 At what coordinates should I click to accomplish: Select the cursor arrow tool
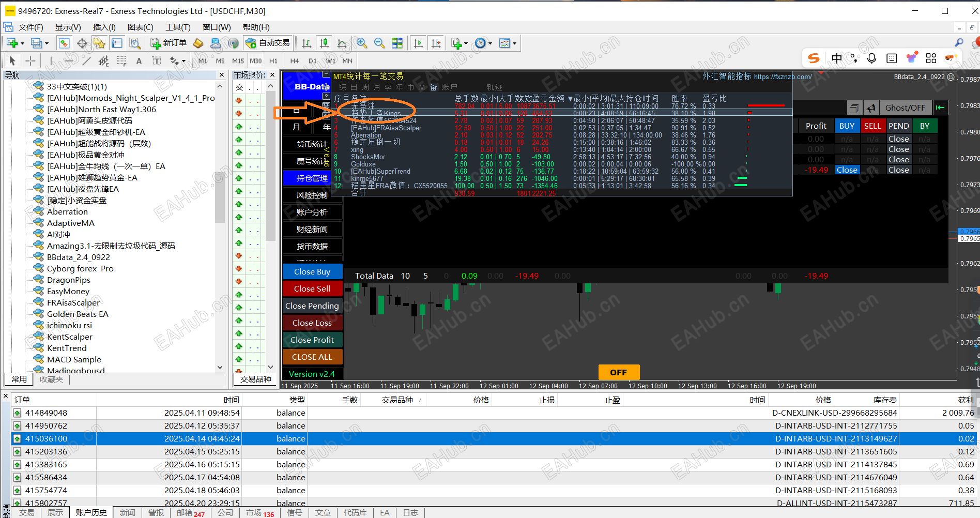[x=12, y=61]
